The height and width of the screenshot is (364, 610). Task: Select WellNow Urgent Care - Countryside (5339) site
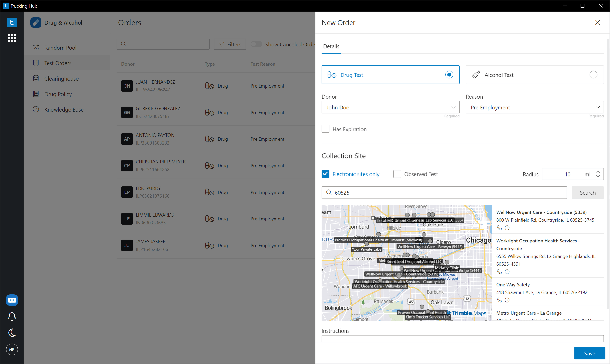click(547, 220)
